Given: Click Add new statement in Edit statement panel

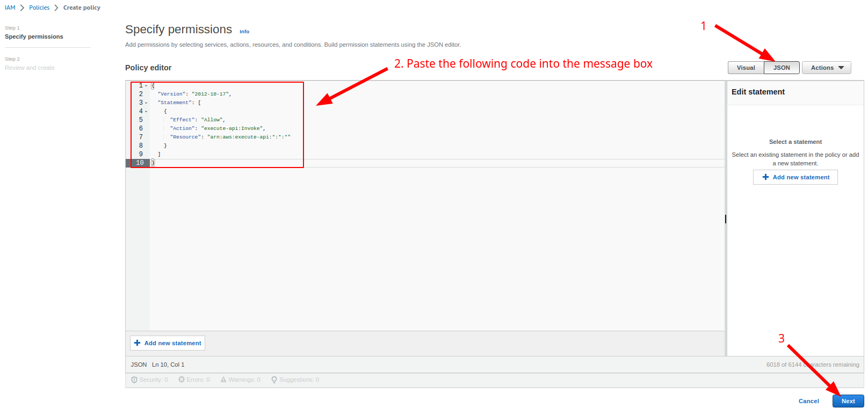Looking at the screenshot, I should (795, 177).
